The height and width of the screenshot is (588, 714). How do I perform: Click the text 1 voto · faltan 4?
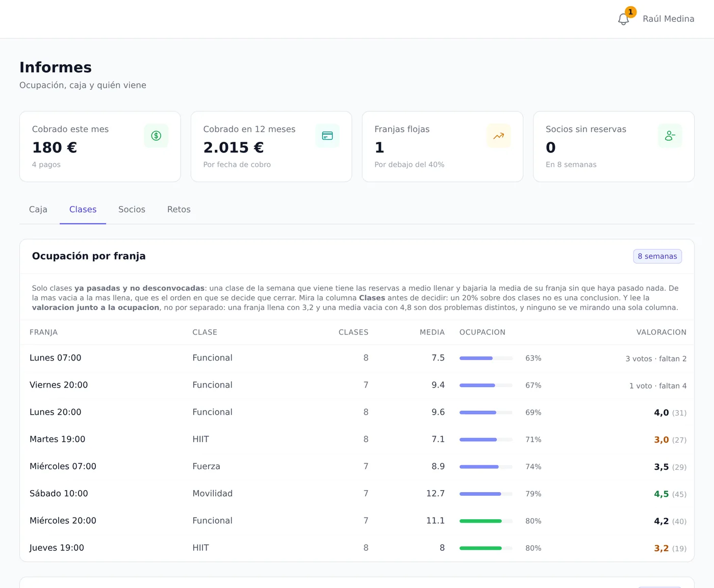658,386
